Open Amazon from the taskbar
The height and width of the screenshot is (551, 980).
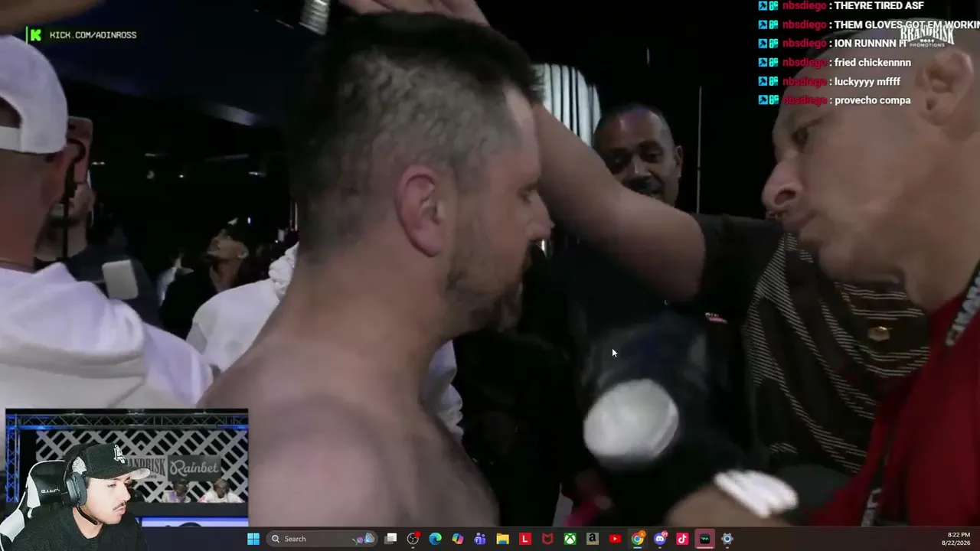(593, 539)
